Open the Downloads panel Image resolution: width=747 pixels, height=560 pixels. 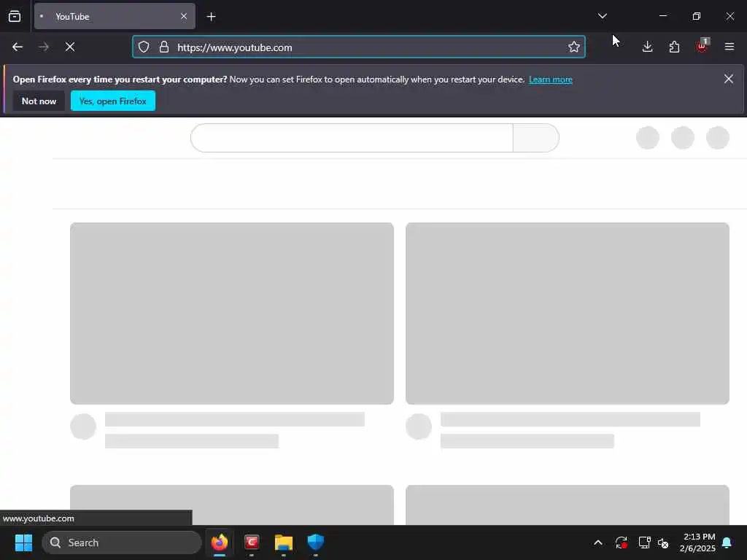(x=647, y=47)
